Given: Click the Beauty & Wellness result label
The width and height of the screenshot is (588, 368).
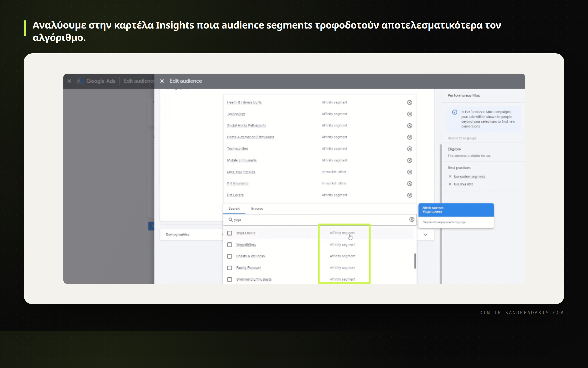Looking at the screenshot, I should click(x=250, y=256).
